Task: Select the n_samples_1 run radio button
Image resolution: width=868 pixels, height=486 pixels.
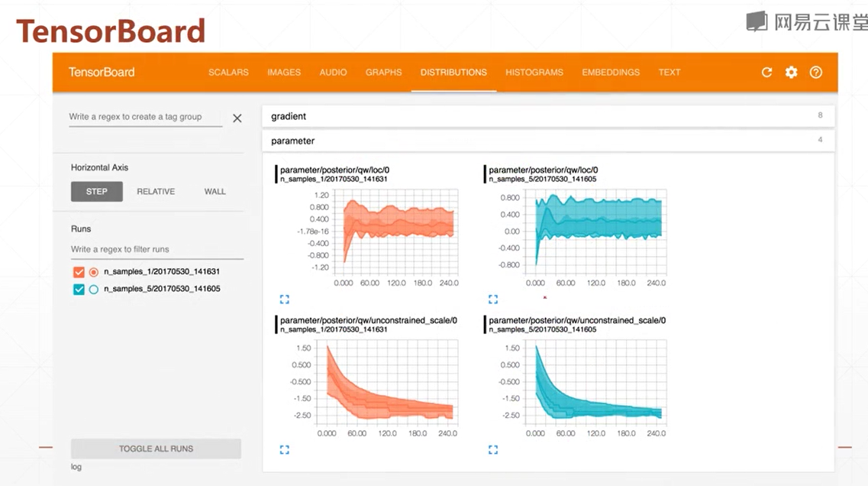Action: (94, 272)
